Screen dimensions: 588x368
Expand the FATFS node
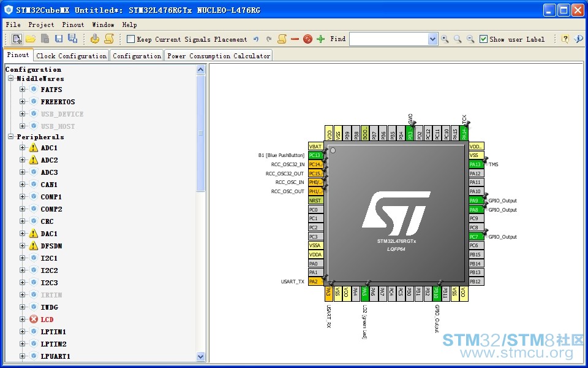pyautogui.click(x=23, y=90)
